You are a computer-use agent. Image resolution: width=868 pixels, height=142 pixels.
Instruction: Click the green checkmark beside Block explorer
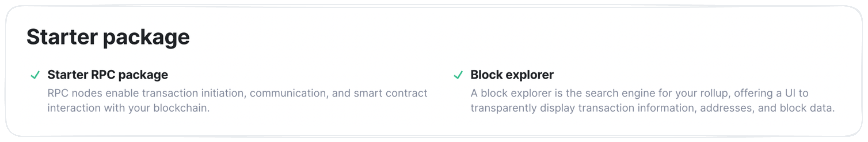458,75
